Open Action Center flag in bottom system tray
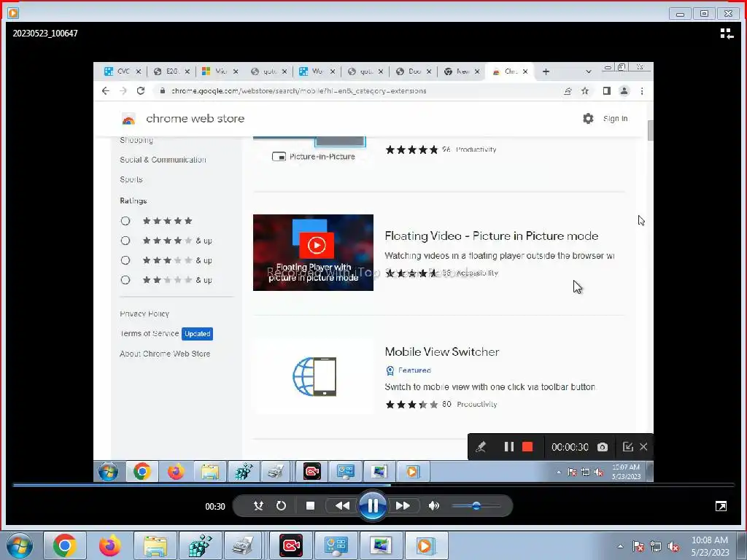The width and height of the screenshot is (747, 560). point(638,546)
